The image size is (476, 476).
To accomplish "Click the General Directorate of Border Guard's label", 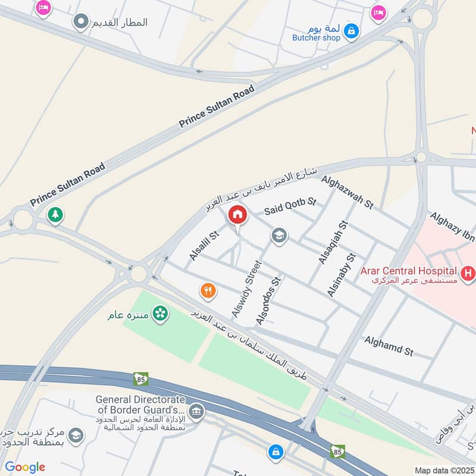I will coord(140,405).
